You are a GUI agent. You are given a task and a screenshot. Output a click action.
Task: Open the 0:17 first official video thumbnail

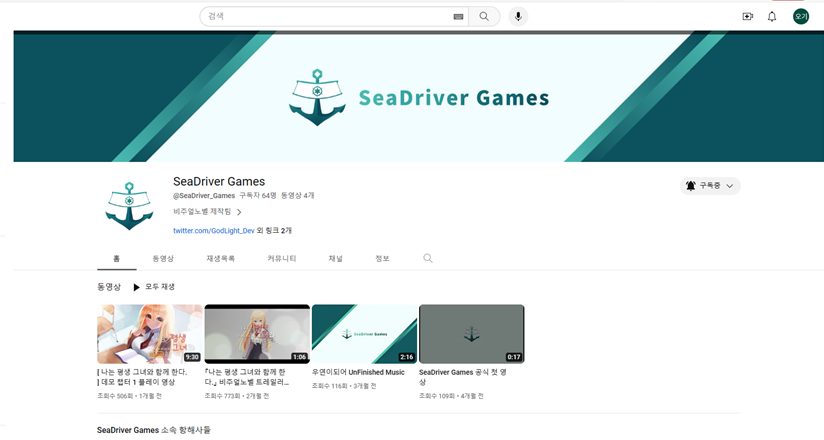[x=471, y=334]
